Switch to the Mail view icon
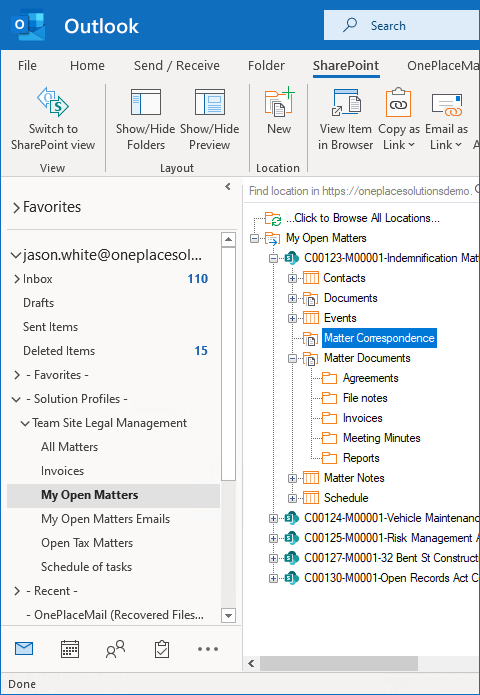Screen dimensions: 480x695 click(x=24, y=649)
